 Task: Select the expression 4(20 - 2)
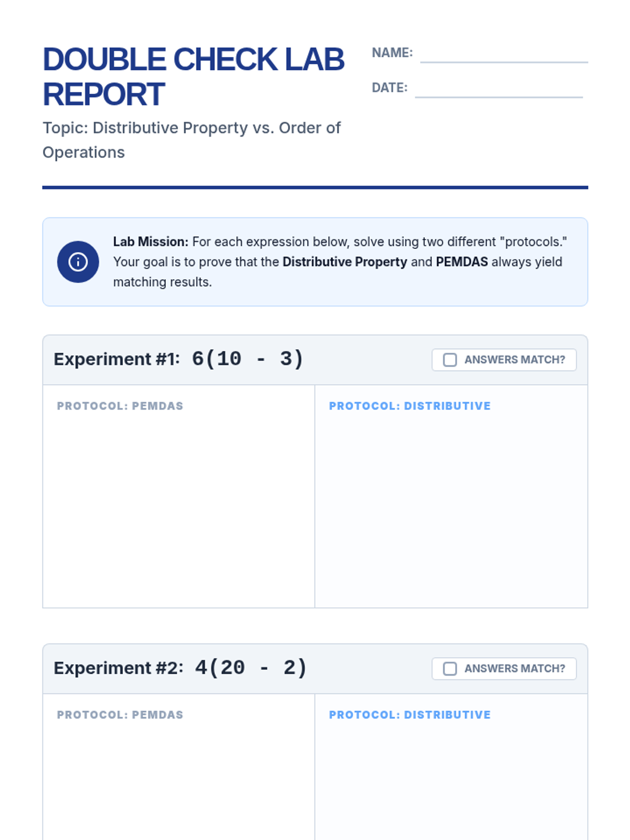[x=251, y=668]
